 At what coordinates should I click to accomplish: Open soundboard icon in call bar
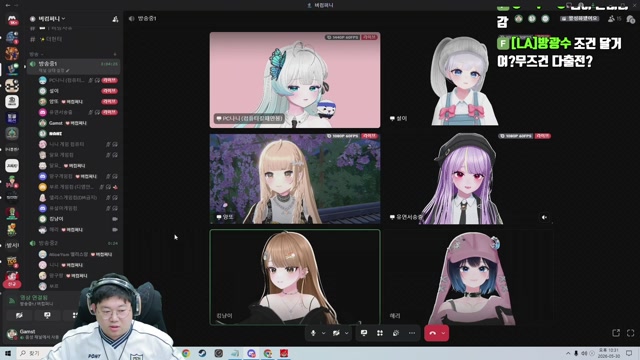(396, 333)
